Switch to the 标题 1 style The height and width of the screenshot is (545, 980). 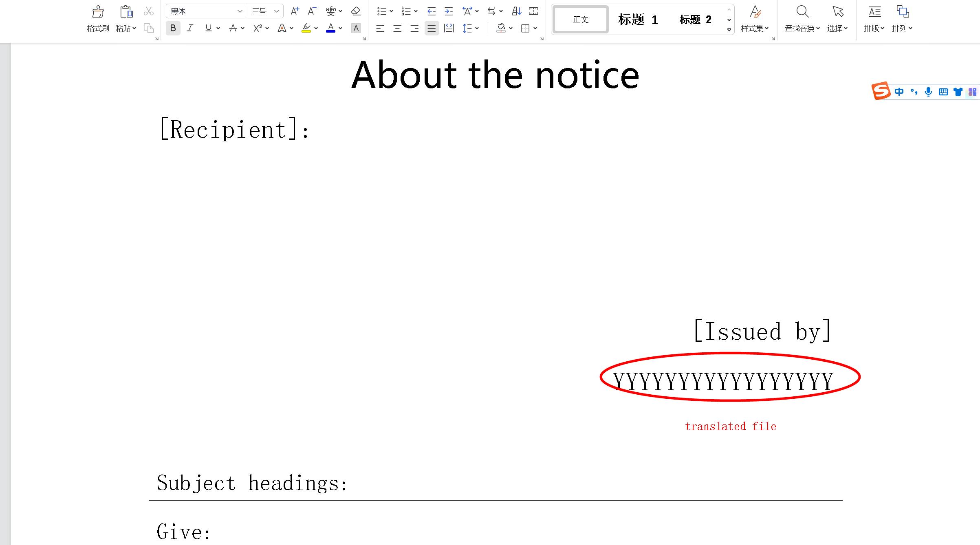click(x=638, y=19)
